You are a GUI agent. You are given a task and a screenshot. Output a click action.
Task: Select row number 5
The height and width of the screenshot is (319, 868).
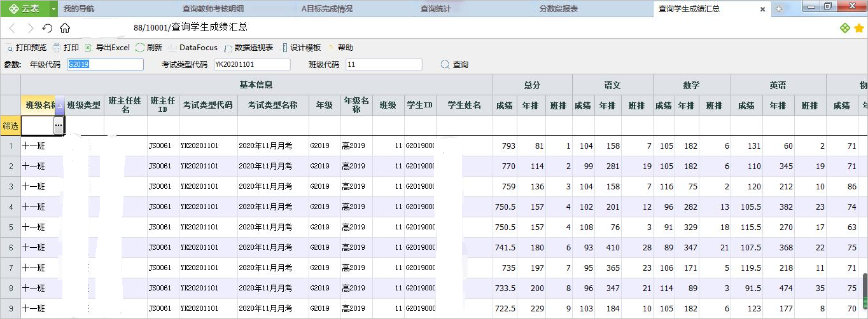coord(10,227)
